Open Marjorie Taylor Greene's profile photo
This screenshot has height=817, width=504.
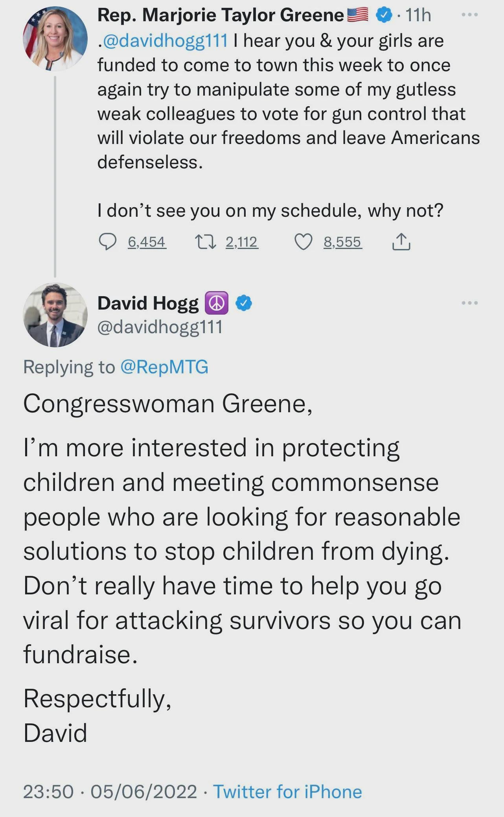click(55, 39)
